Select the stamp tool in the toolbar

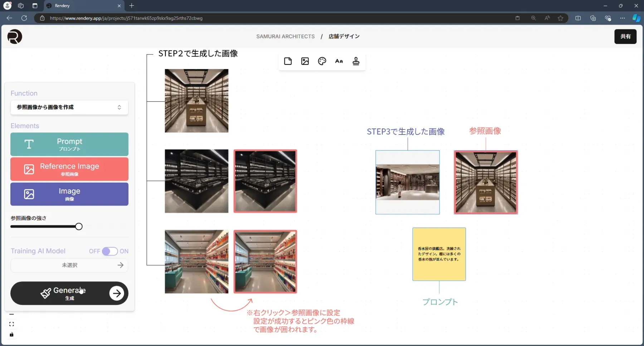[x=356, y=61]
